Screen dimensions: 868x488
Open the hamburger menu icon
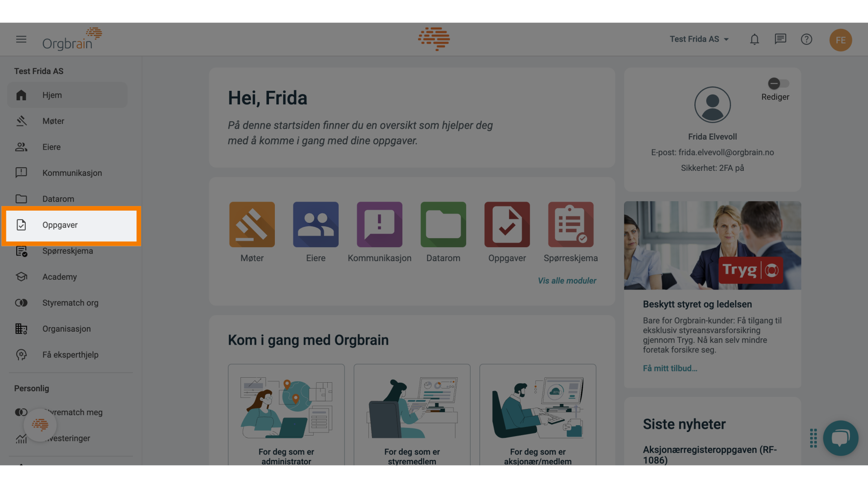(21, 39)
